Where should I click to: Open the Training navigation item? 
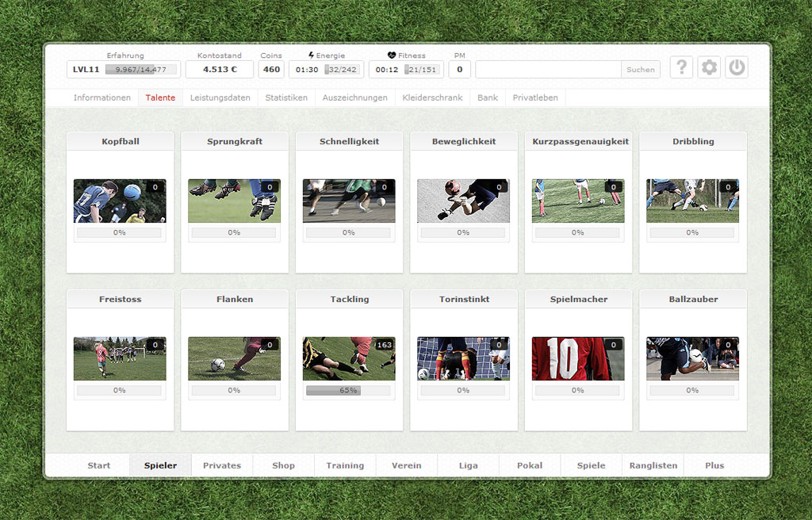point(345,465)
